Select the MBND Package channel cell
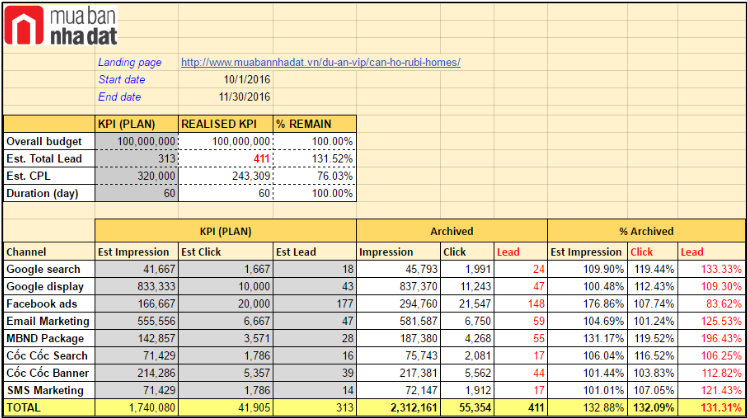 (x=45, y=337)
